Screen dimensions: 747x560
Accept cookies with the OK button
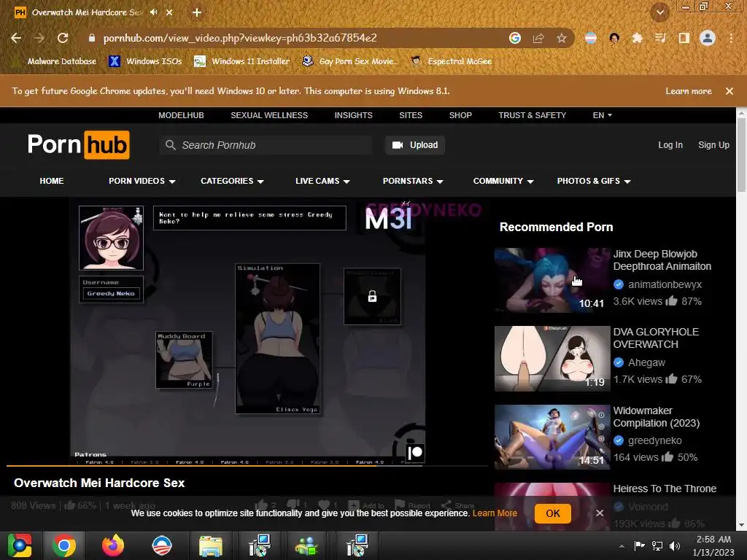553,513
